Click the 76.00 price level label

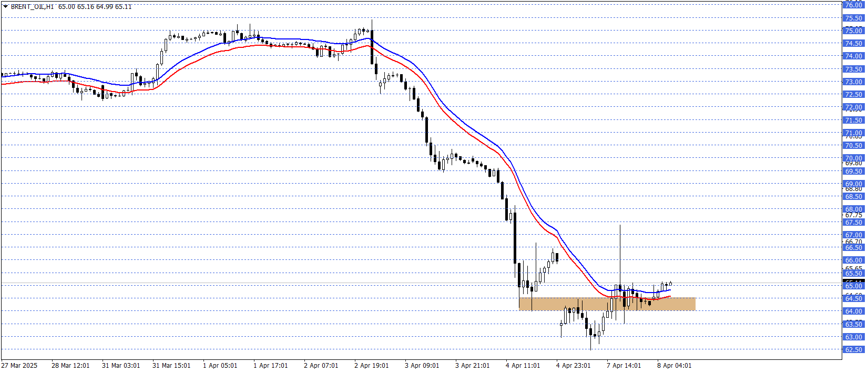coord(853,5)
